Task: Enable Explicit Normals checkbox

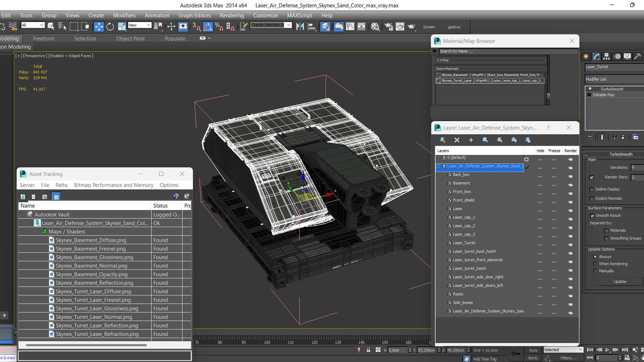Action: click(591, 199)
